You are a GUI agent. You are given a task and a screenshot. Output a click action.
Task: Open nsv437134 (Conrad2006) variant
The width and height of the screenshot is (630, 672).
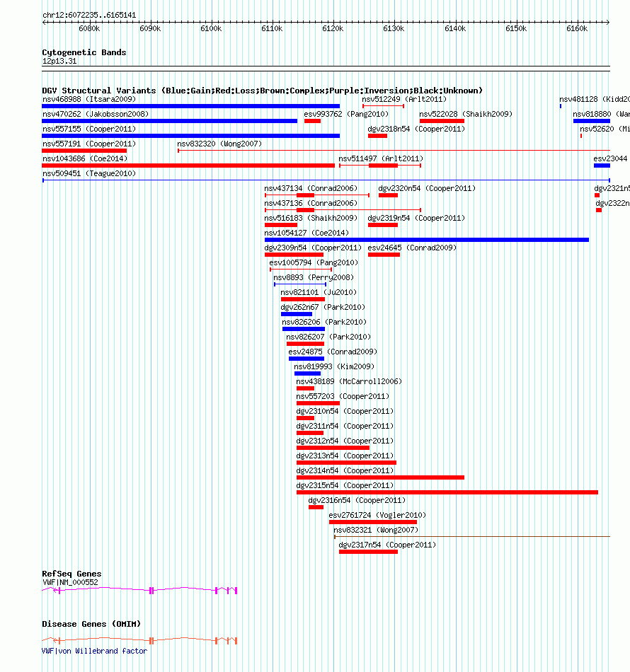point(311,189)
